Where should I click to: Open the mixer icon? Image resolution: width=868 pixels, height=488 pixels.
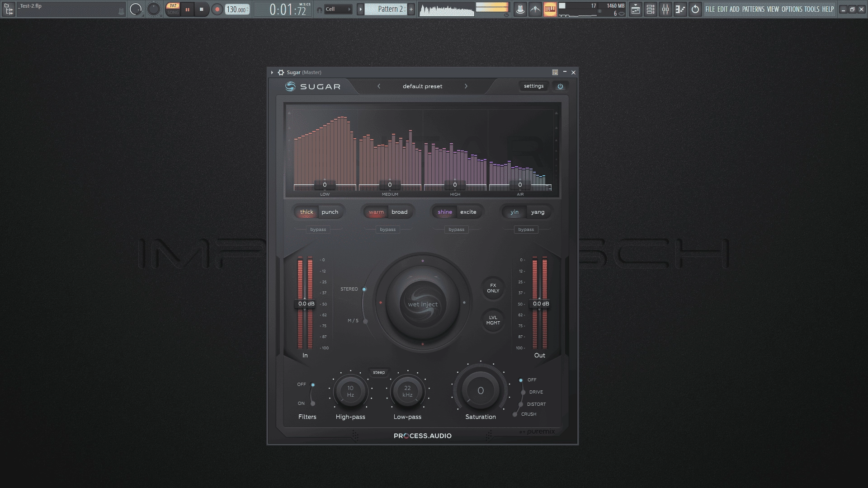665,9
